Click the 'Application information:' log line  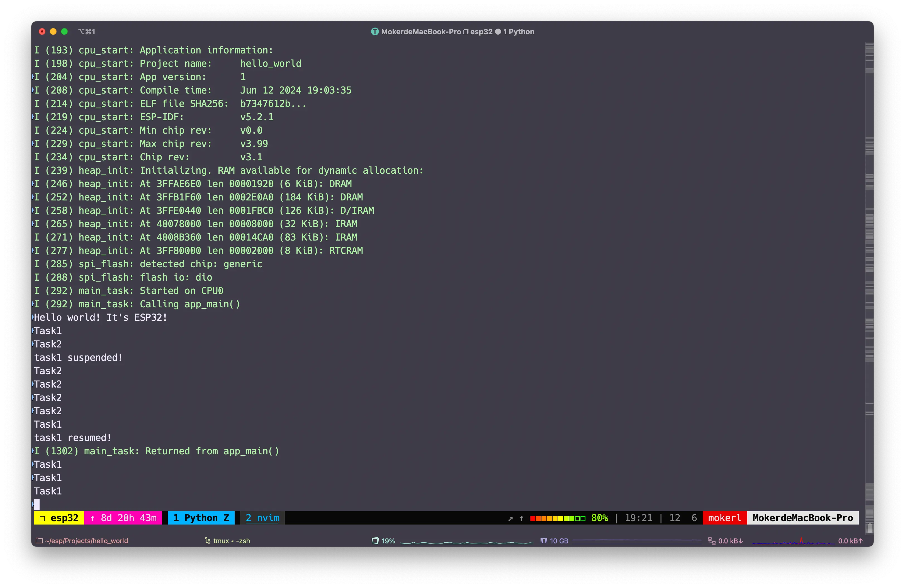(154, 50)
